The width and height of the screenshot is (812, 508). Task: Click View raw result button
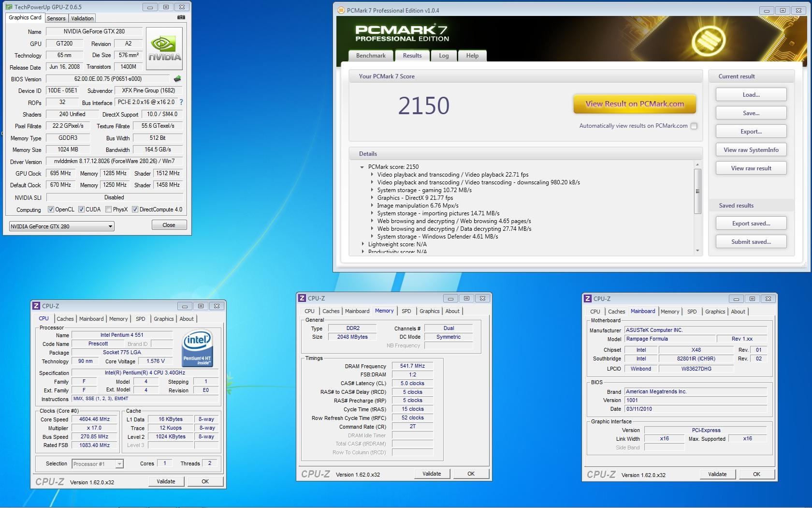[751, 168]
